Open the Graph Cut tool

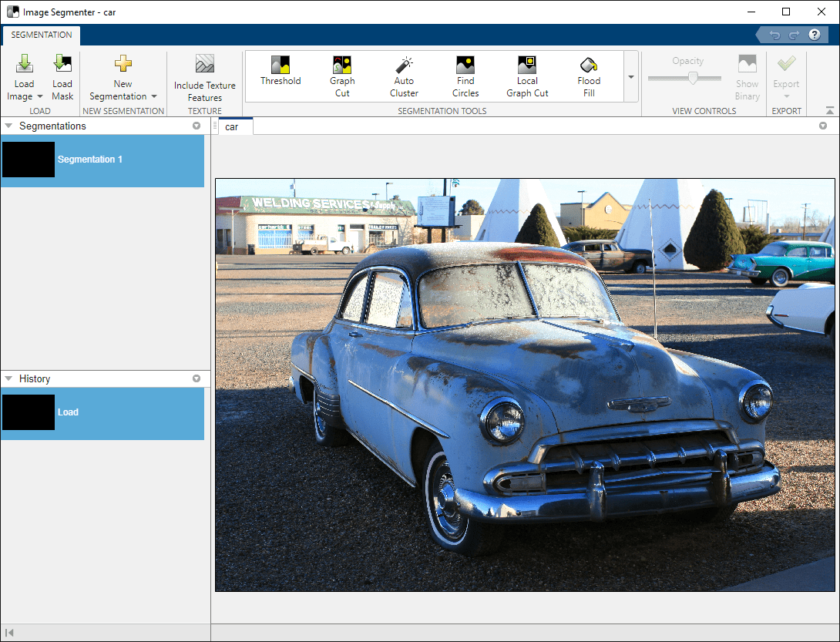[x=342, y=76]
